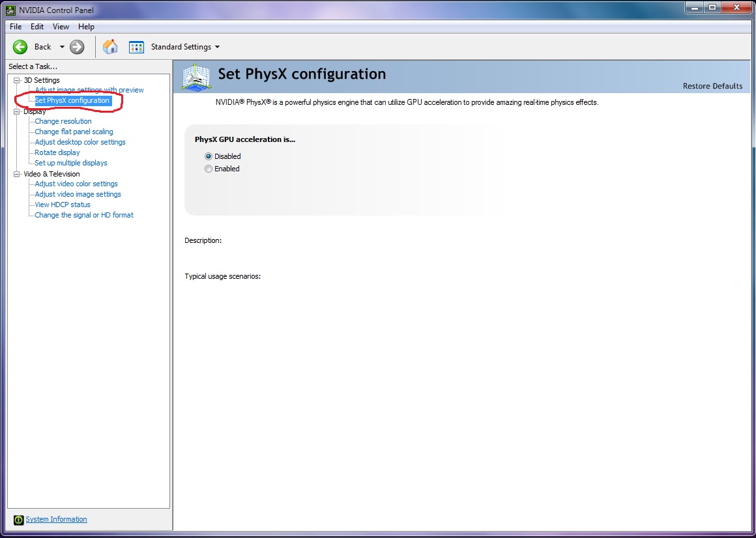Click the 'Typical usage scenarios:' label

223,277
